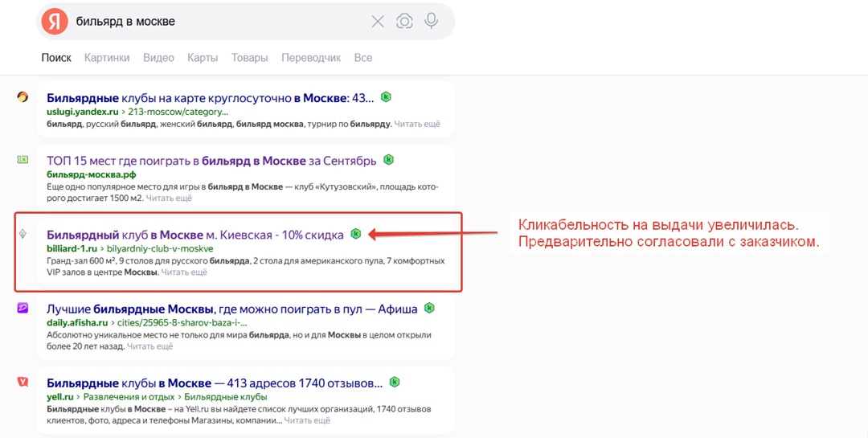The width and height of the screenshot is (868, 438).
Task: Open the Переводчик tab
Action: pyautogui.click(x=311, y=58)
